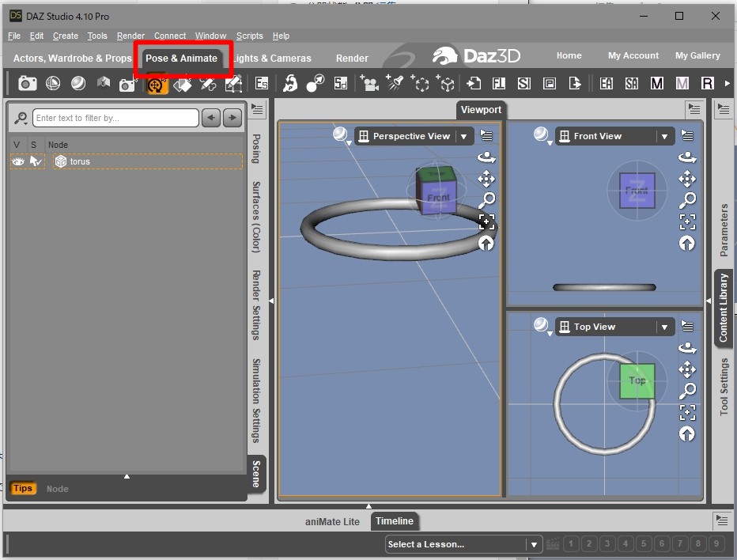Collapse right pane with divider arrow
The width and height of the screenshot is (737, 560).
(709, 301)
